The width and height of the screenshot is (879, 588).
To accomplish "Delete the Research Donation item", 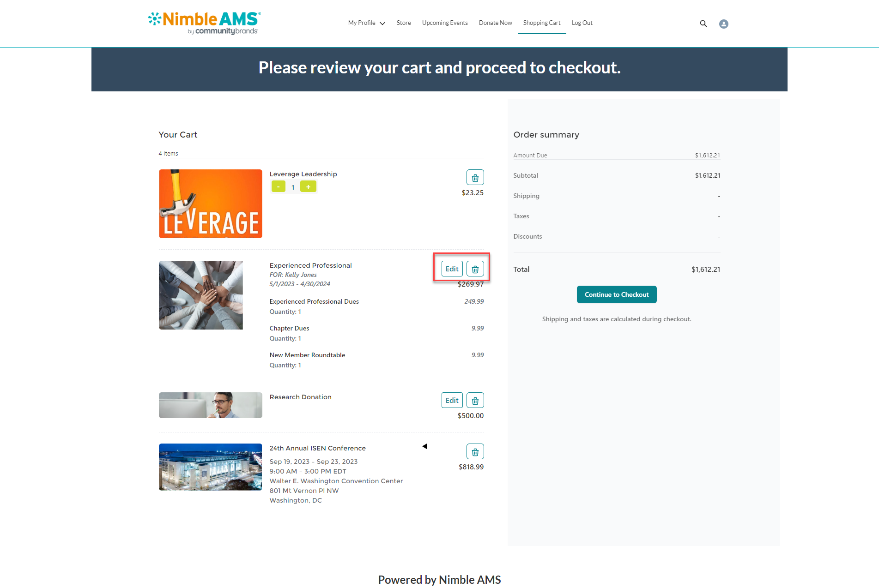I will tap(475, 401).
